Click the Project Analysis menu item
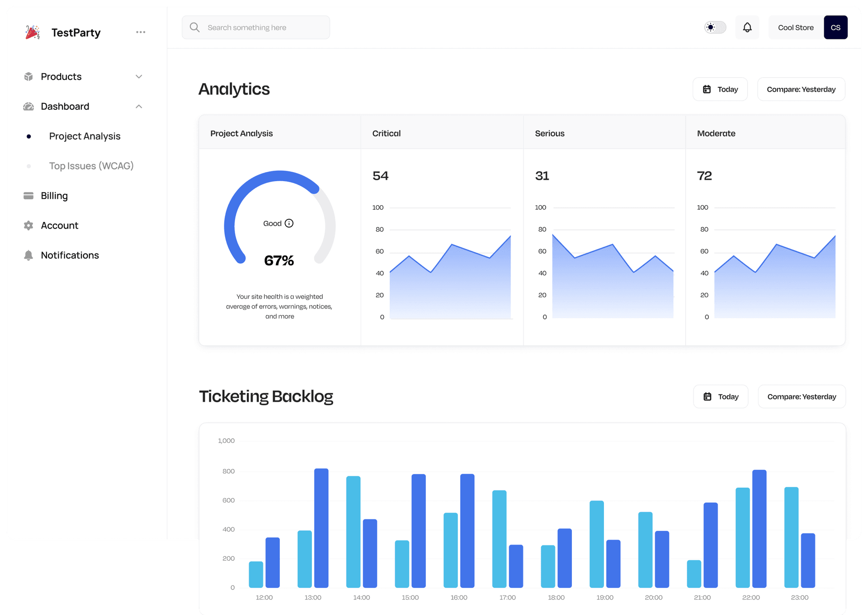The width and height of the screenshot is (868, 615). pos(85,136)
